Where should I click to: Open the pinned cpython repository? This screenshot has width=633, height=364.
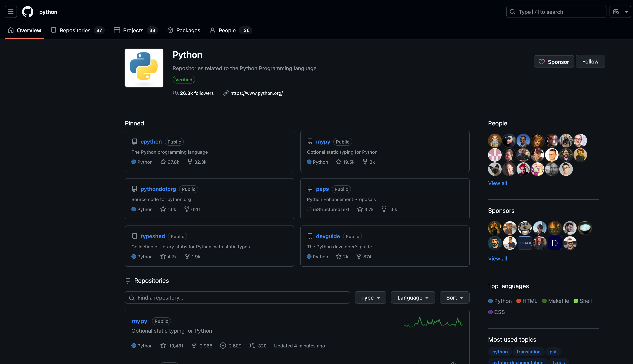[151, 141]
